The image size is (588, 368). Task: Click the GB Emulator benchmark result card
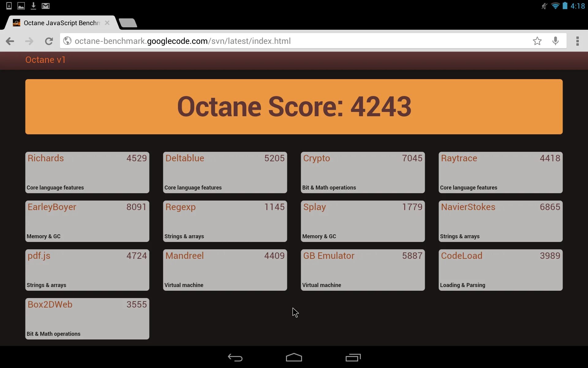363,269
